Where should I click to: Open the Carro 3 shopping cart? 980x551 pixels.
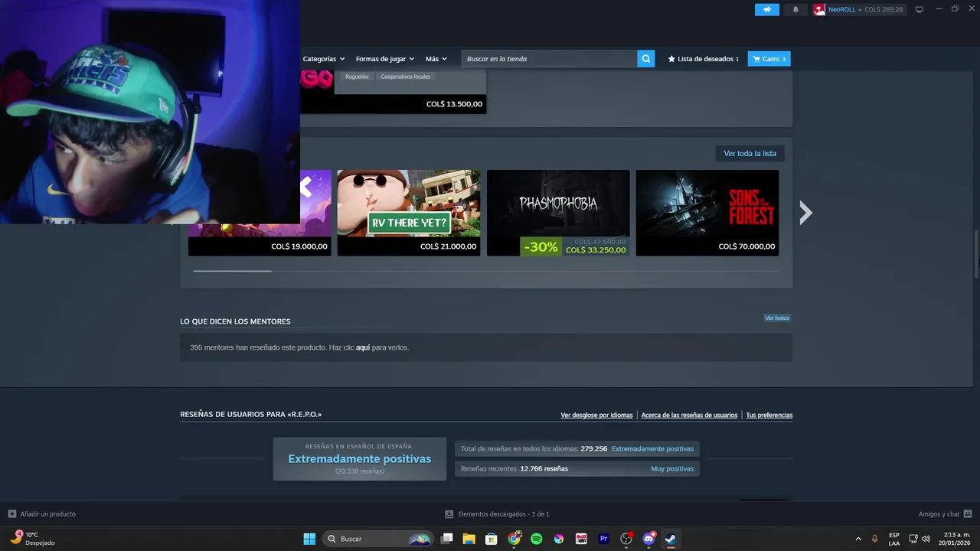coord(769,59)
